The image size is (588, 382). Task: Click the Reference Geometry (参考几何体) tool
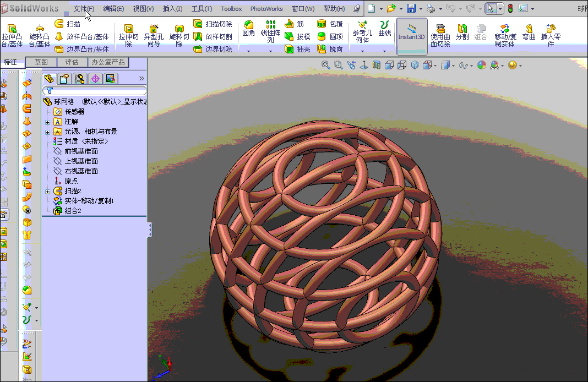[362, 32]
